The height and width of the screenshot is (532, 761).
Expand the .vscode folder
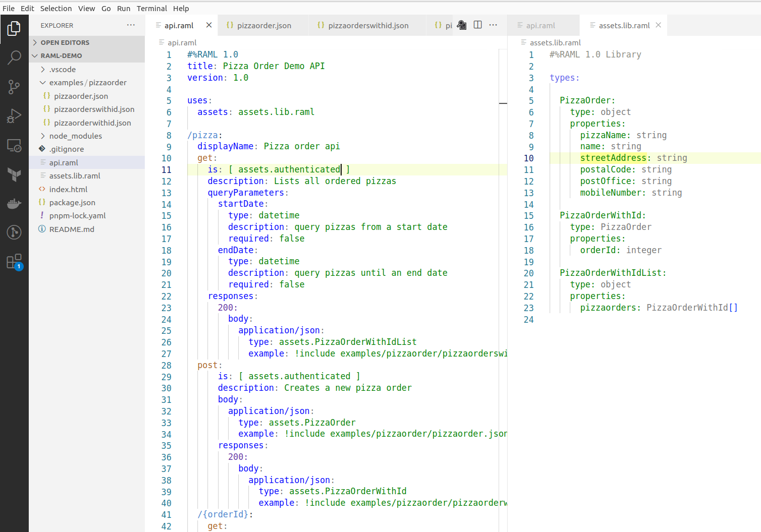coord(87,69)
